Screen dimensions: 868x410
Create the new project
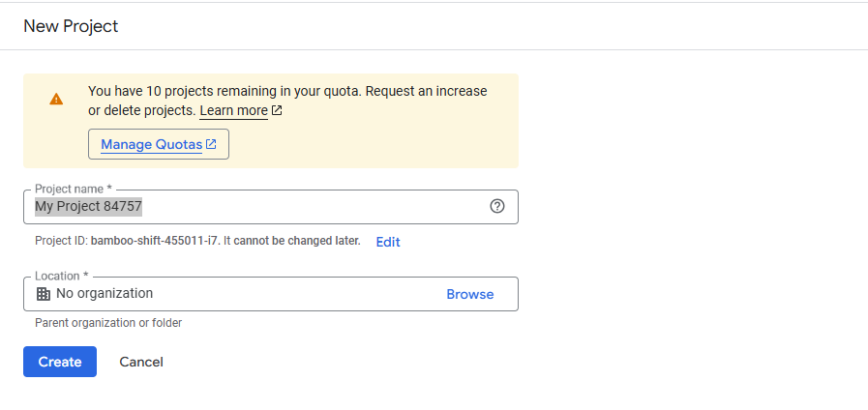click(x=60, y=362)
